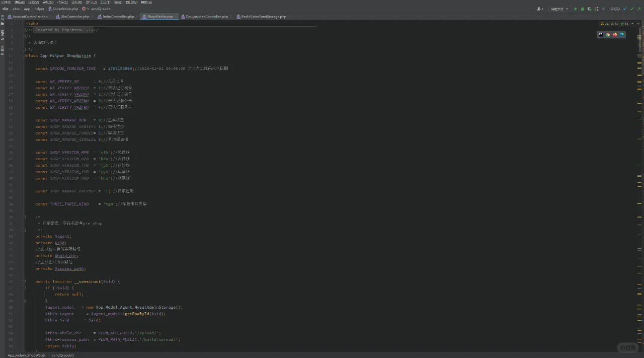Click ShopWeixin.php in the navigation breadcrumb
This screenshot has height=358, width=644.
coord(63,9)
